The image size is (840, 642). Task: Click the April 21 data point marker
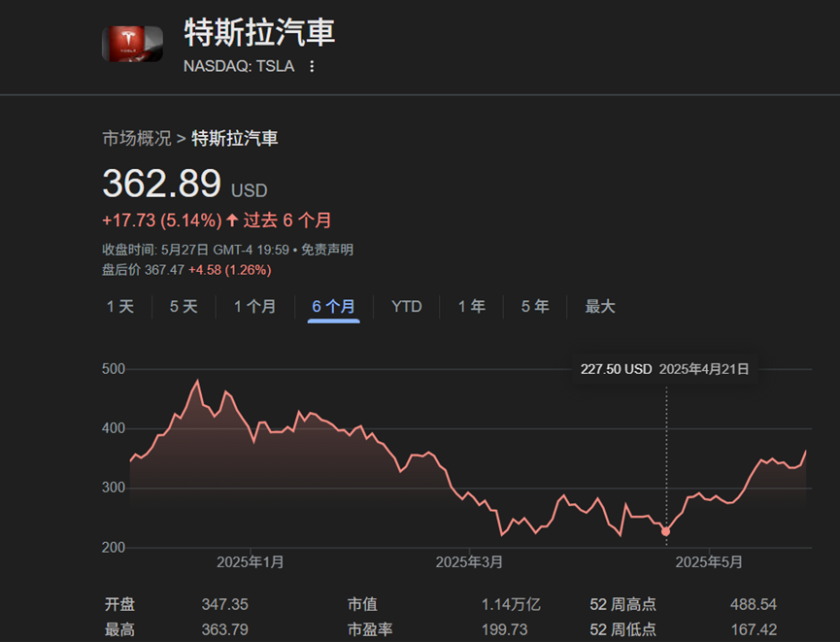click(x=665, y=531)
